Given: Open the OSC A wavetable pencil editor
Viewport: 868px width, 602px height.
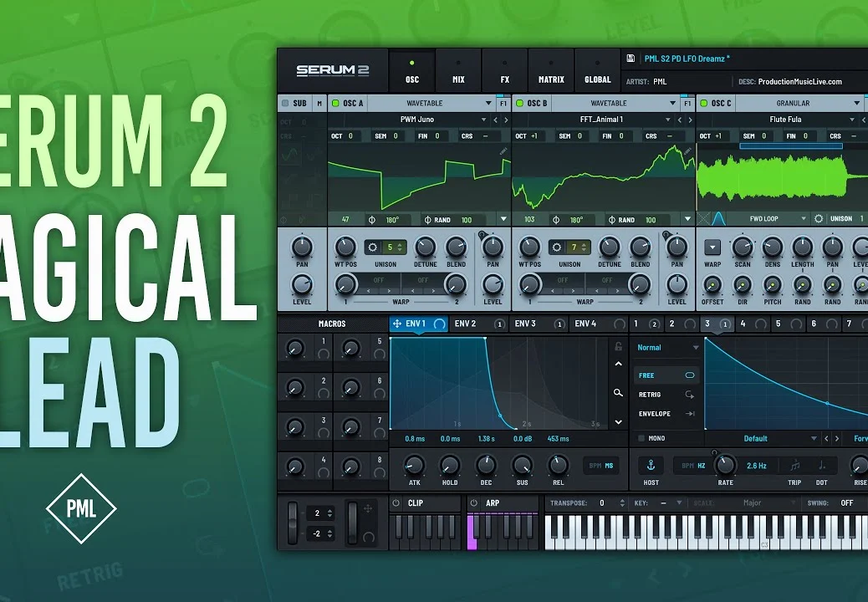Looking at the screenshot, I should tap(503, 151).
